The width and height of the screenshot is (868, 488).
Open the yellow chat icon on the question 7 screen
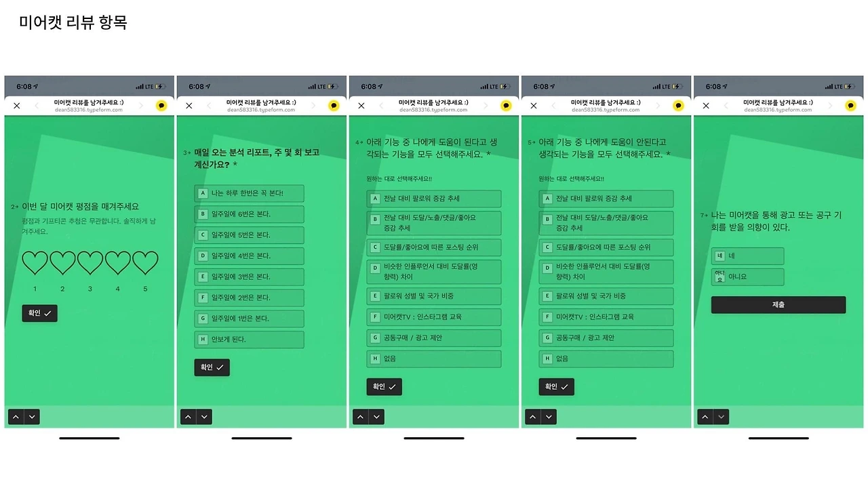point(850,106)
